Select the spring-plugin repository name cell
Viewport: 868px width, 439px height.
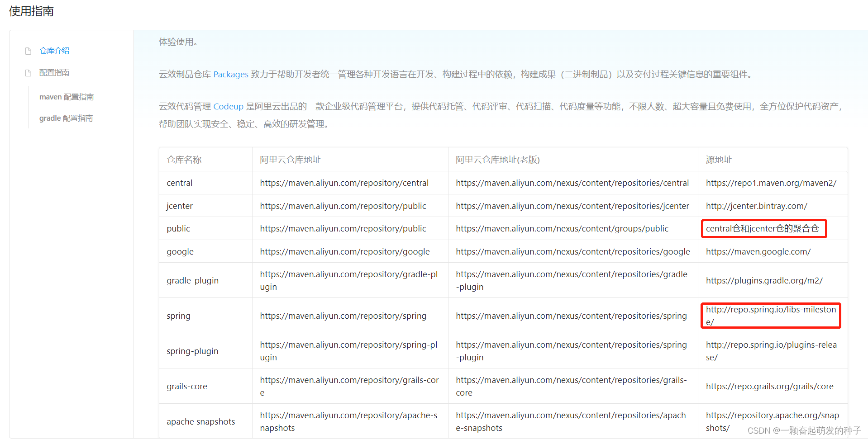192,351
